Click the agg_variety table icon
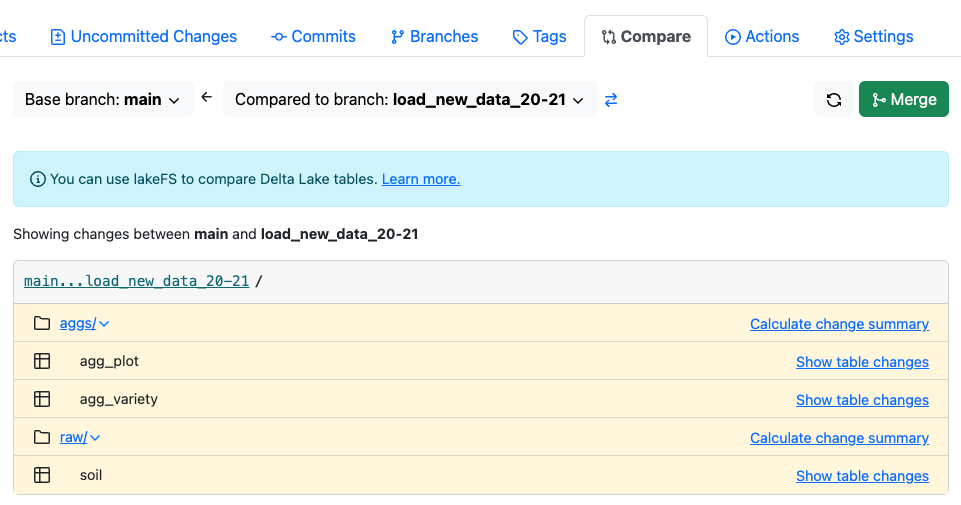Image resolution: width=961 pixels, height=505 pixels. (x=42, y=399)
